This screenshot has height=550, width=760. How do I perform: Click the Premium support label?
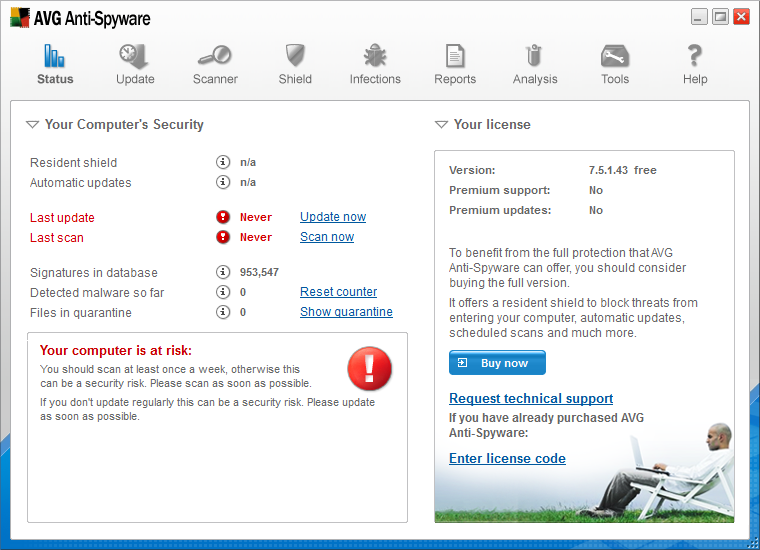point(500,190)
